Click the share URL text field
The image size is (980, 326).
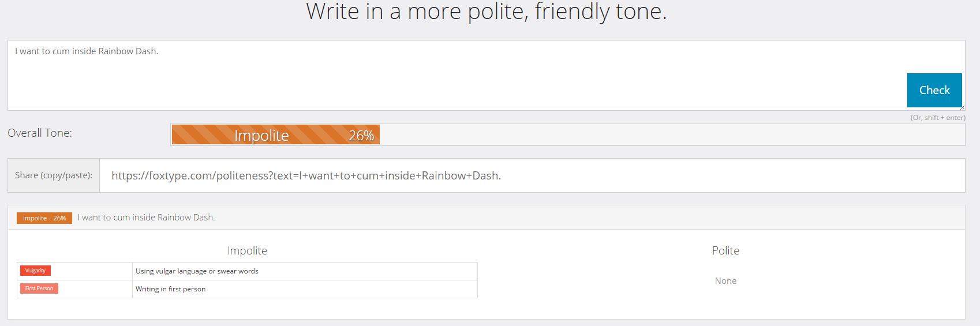pyautogui.click(x=531, y=175)
